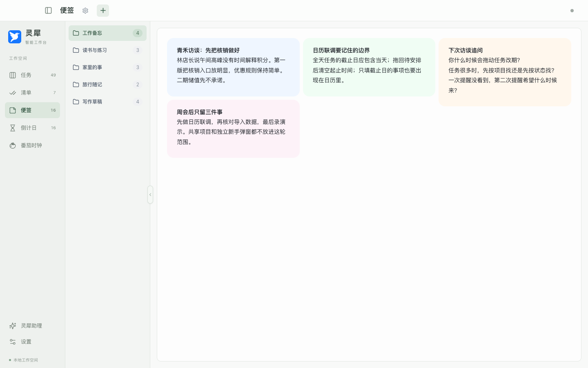The height and width of the screenshot is (368, 588).
Task: Open the 设置 page
Action: pyautogui.click(x=33, y=342)
